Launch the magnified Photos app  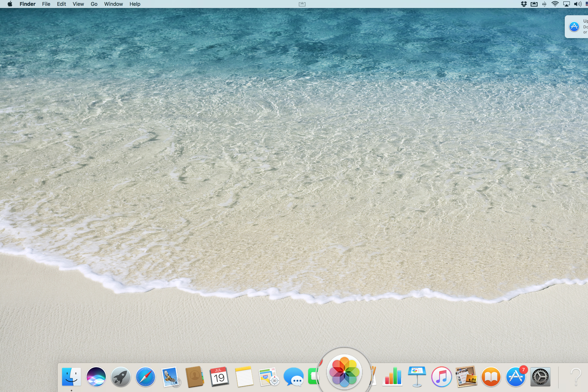(x=344, y=372)
